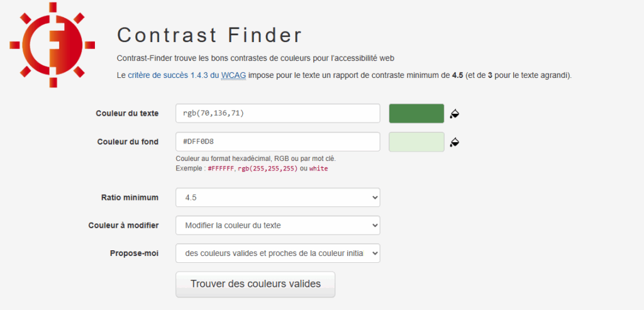Click the Couleur du texte label
This screenshot has height=310, width=644.
pos(127,114)
